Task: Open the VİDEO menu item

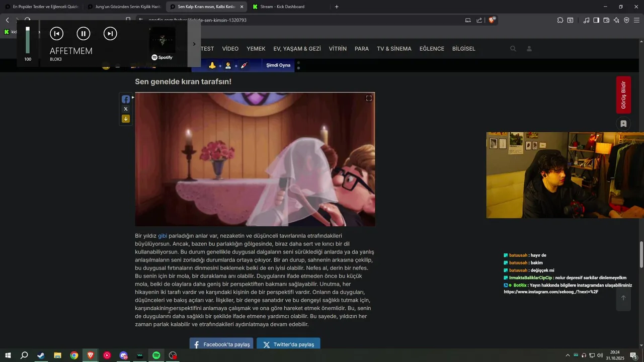Action: pos(230,49)
